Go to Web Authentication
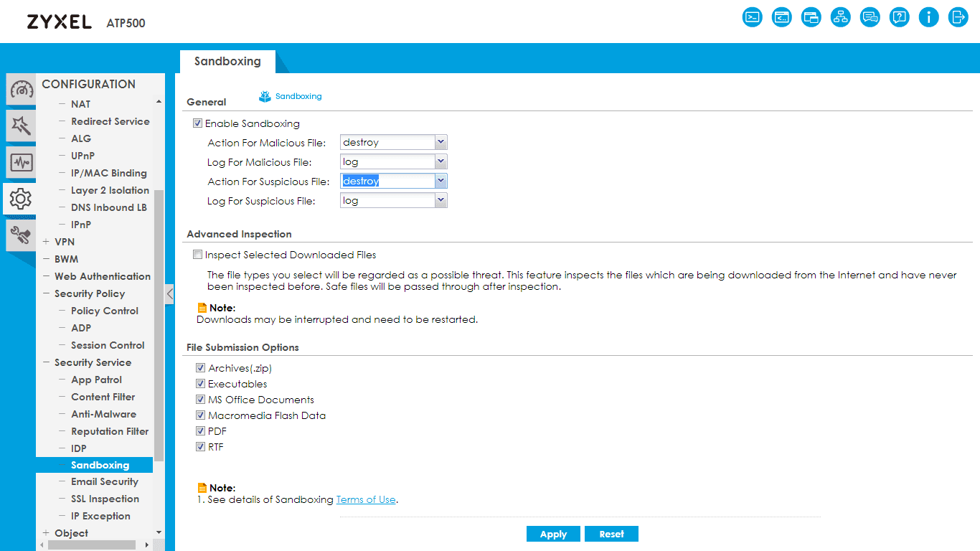The width and height of the screenshot is (980, 551). (x=103, y=276)
